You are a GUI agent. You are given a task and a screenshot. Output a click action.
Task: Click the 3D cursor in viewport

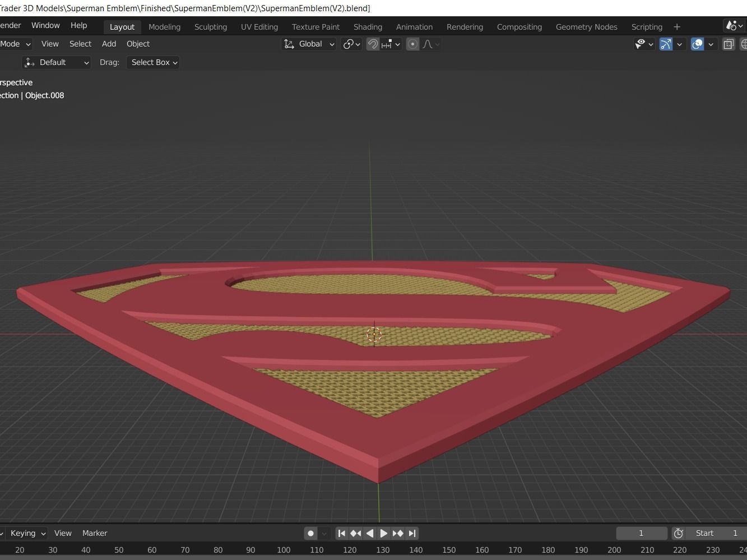pos(374,335)
